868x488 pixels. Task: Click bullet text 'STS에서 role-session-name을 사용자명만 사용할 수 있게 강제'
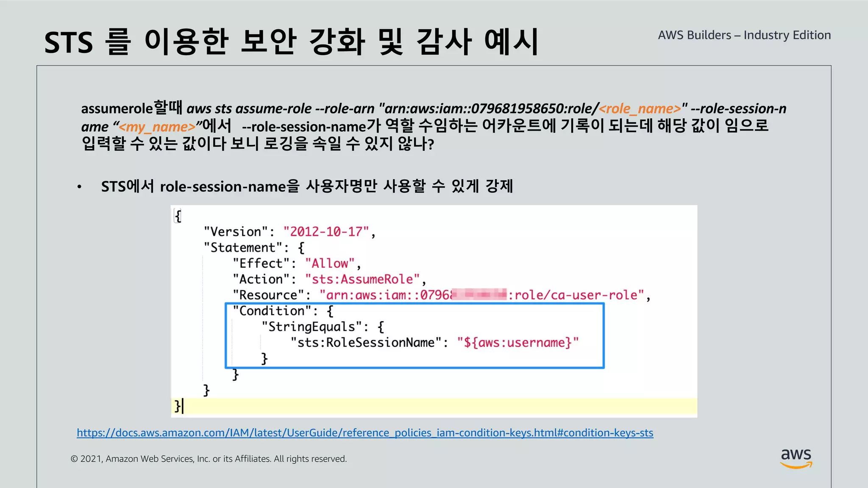pyautogui.click(x=307, y=186)
